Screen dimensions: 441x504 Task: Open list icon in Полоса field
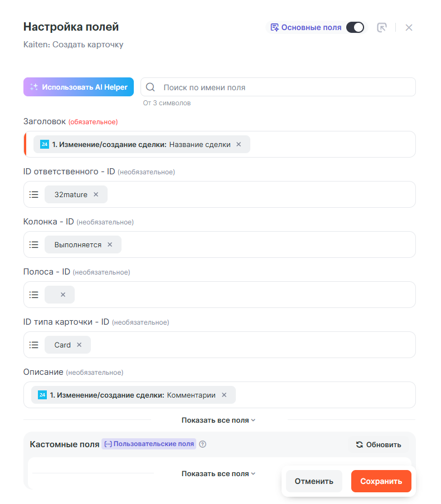coord(34,295)
